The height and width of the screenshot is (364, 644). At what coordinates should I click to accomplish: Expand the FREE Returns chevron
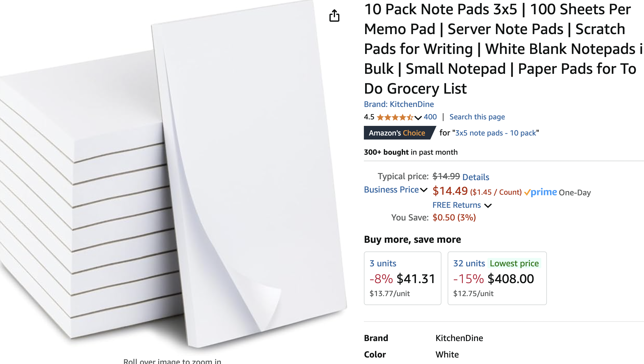click(x=488, y=206)
